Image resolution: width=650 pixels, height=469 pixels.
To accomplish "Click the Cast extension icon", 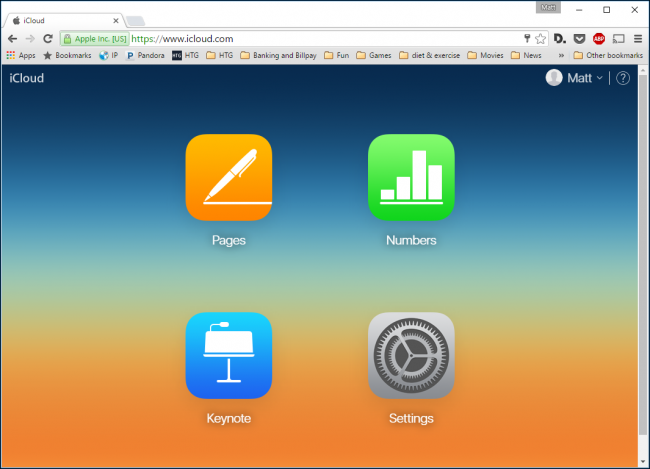I will [x=618, y=39].
